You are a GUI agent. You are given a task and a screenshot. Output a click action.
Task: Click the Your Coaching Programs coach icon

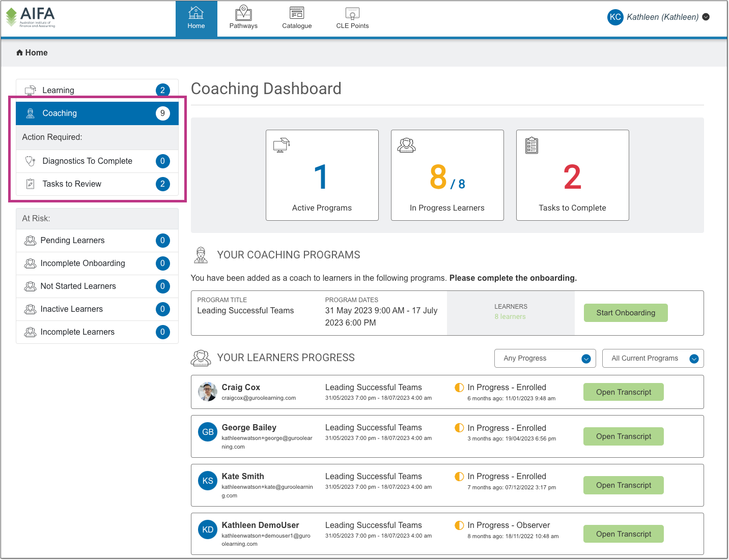201,255
